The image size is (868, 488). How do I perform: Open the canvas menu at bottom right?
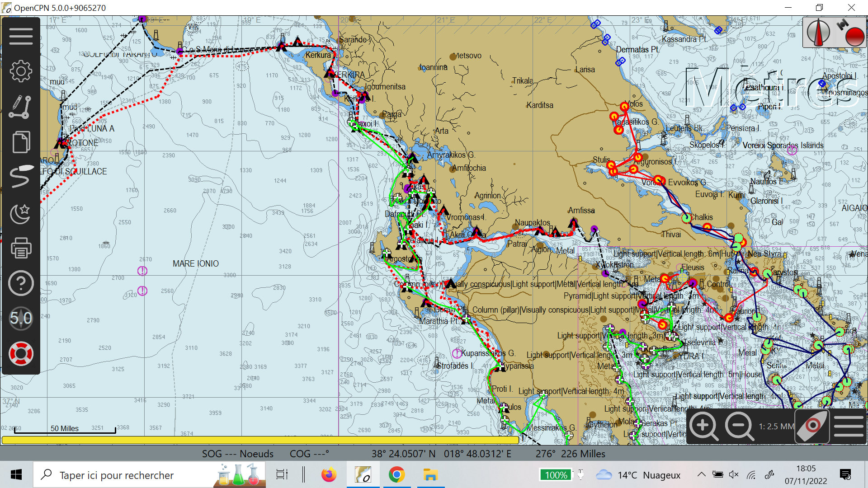(x=849, y=426)
